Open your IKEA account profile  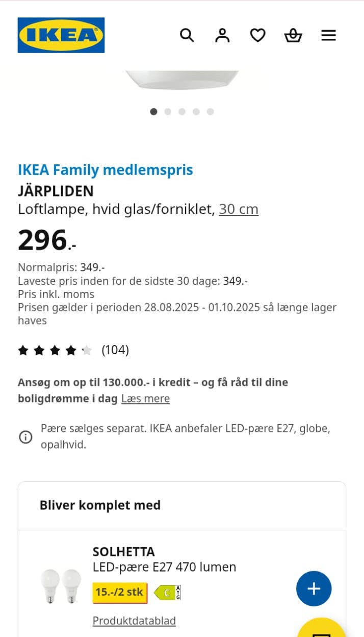click(222, 35)
